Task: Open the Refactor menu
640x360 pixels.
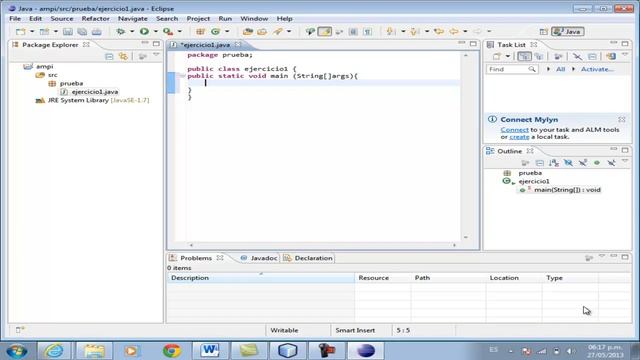Action: [96, 18]
